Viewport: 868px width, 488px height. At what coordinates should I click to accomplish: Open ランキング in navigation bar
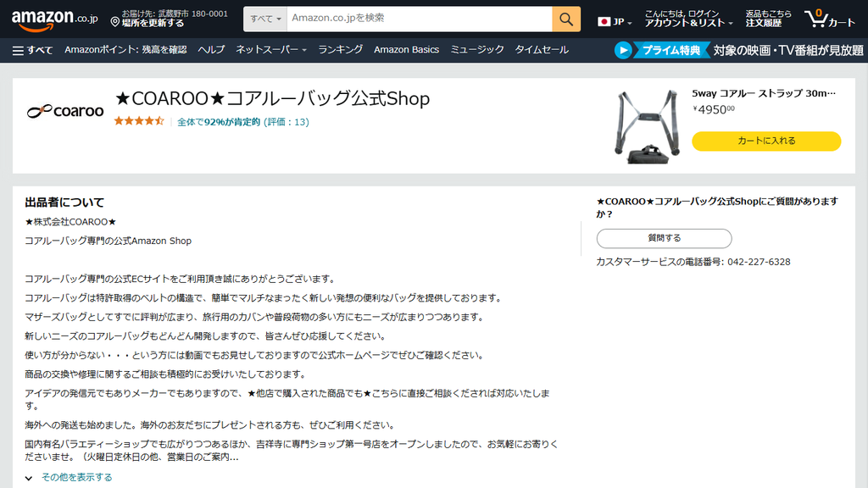coord(341,50)
